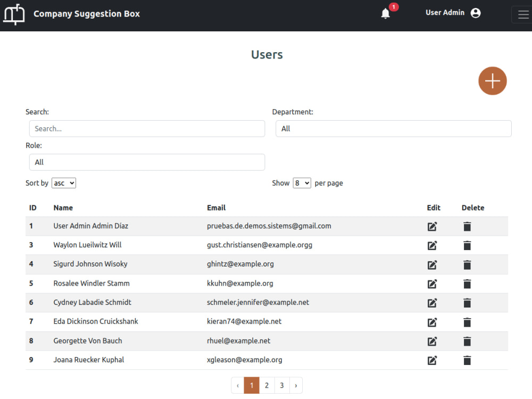Edit user Waylon Lueilwitz Will
This screenshot has width=532, height=399.
pyautogui.click(x=432, y=245)
